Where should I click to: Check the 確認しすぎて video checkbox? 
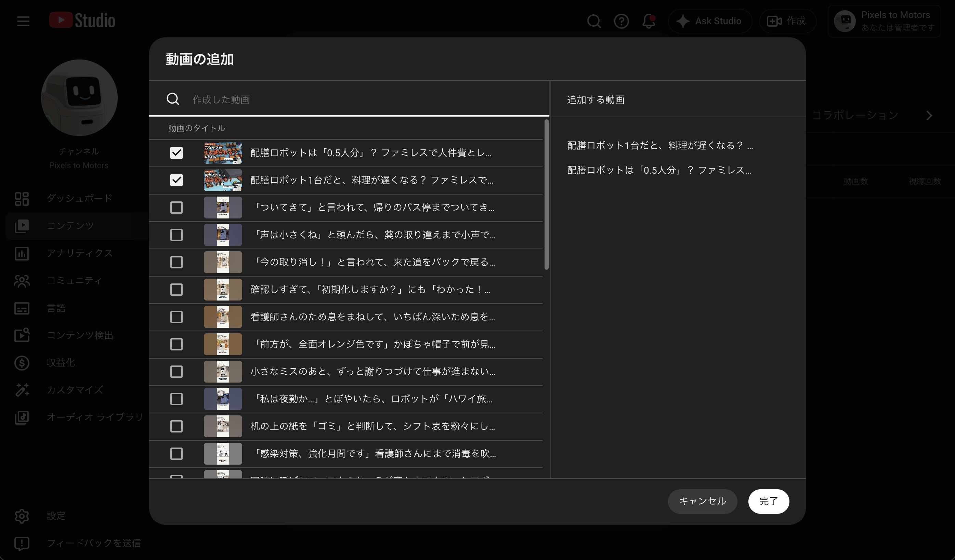point(176,290)
